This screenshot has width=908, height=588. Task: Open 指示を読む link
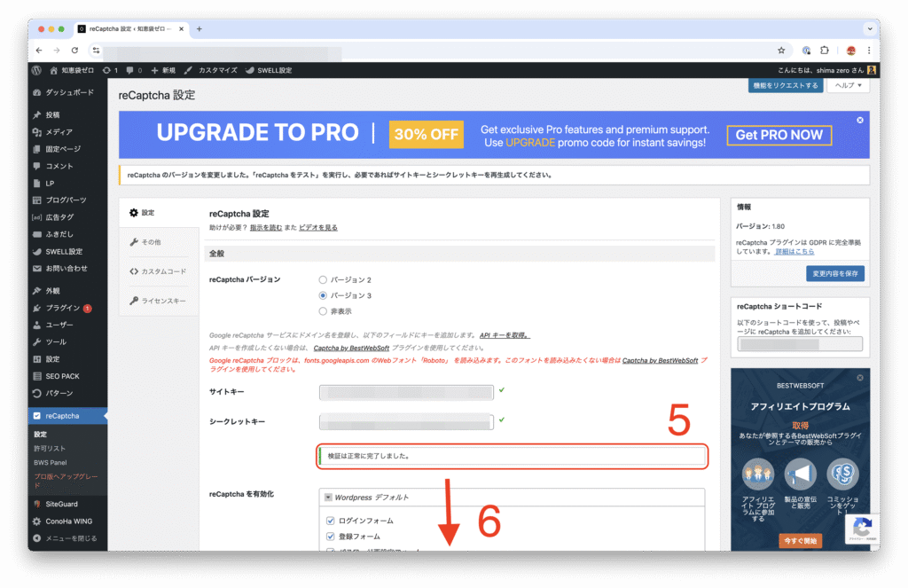(x=266, y=228)
